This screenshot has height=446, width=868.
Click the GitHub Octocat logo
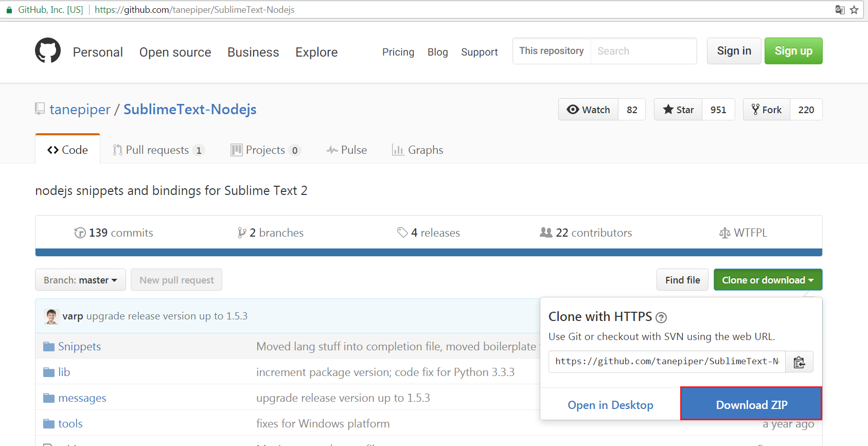click(x=48, y=50)
